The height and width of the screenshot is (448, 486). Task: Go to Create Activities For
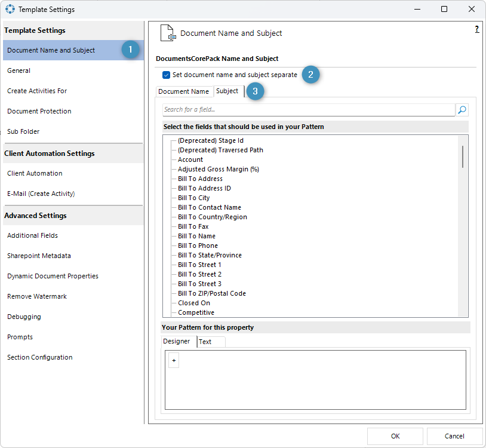[x=73, y=91]
